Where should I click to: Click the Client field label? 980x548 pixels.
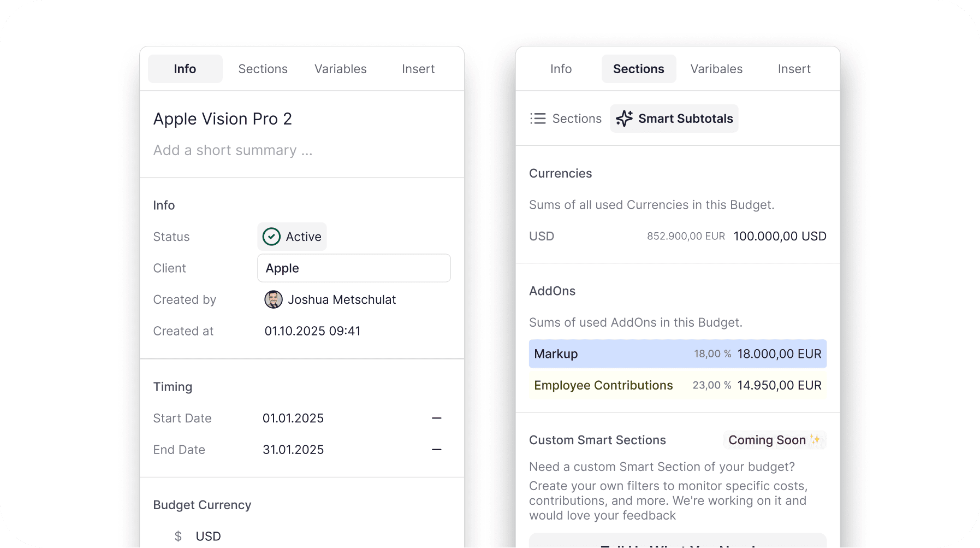pyautogui.click(x=169, y=268)
